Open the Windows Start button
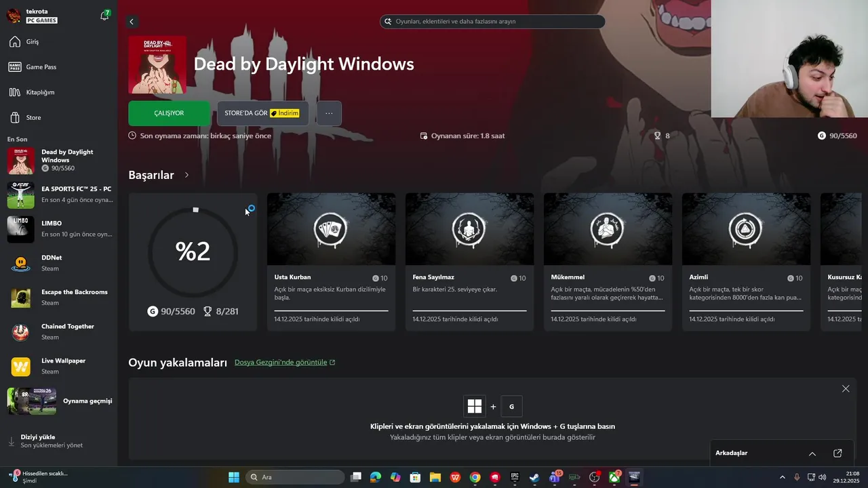This screenshot has width=868, height=488. [234, 477]
